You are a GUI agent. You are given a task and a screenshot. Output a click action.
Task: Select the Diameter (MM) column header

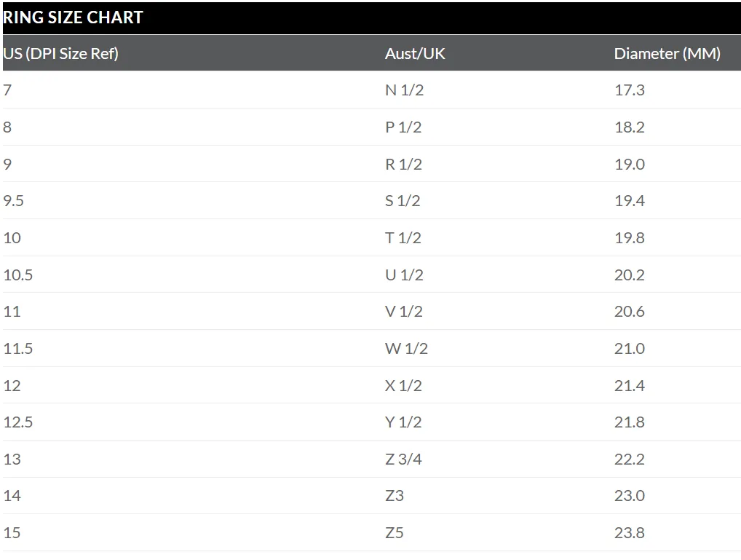[x=667, y=54]
